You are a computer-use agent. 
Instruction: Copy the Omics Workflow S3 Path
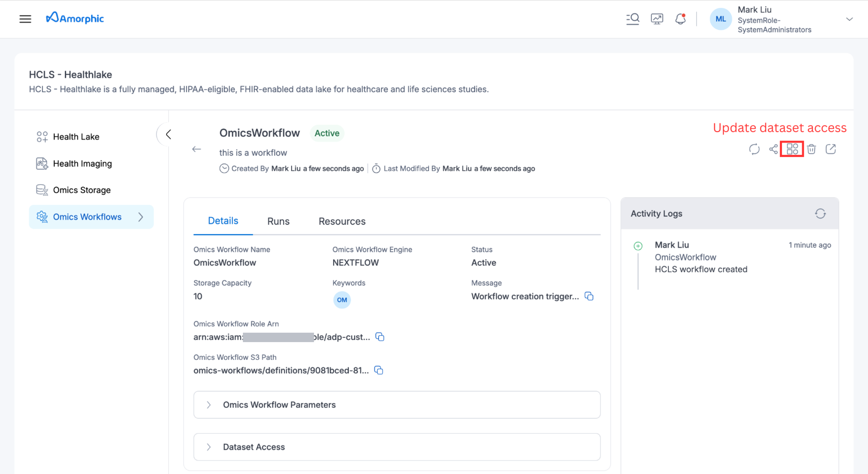(x=379, y=370)
